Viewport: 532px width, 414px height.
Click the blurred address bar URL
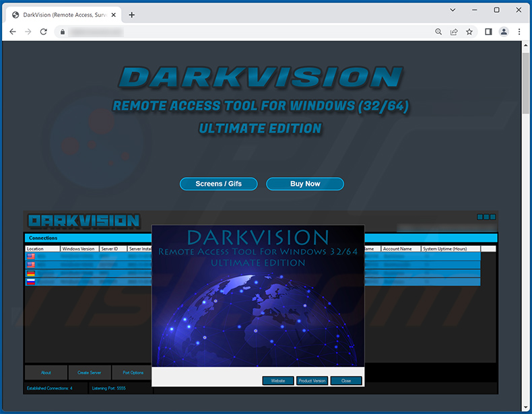click(x=96, y=32)
